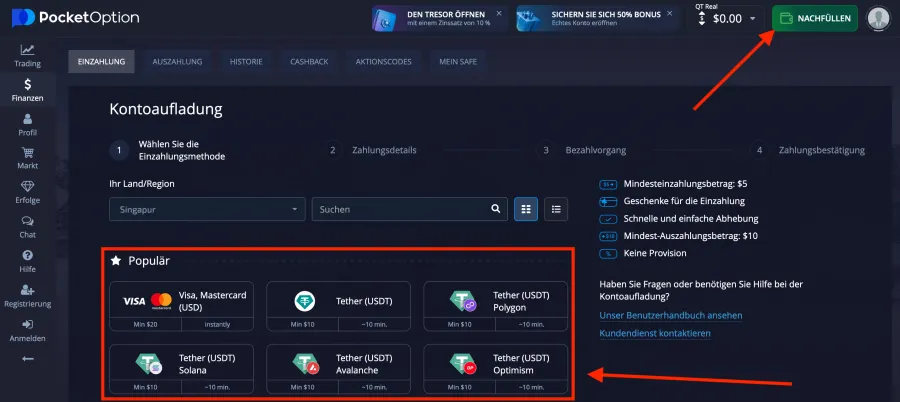Open the Chat sidebar icon
900x402 pixels.
tap(27, 222)
